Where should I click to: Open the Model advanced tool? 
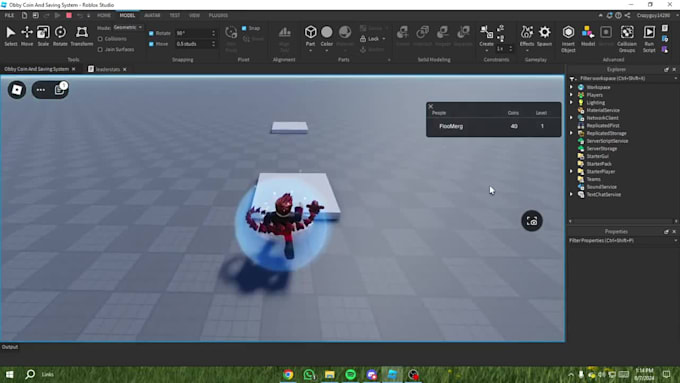[x=588, y=36]
